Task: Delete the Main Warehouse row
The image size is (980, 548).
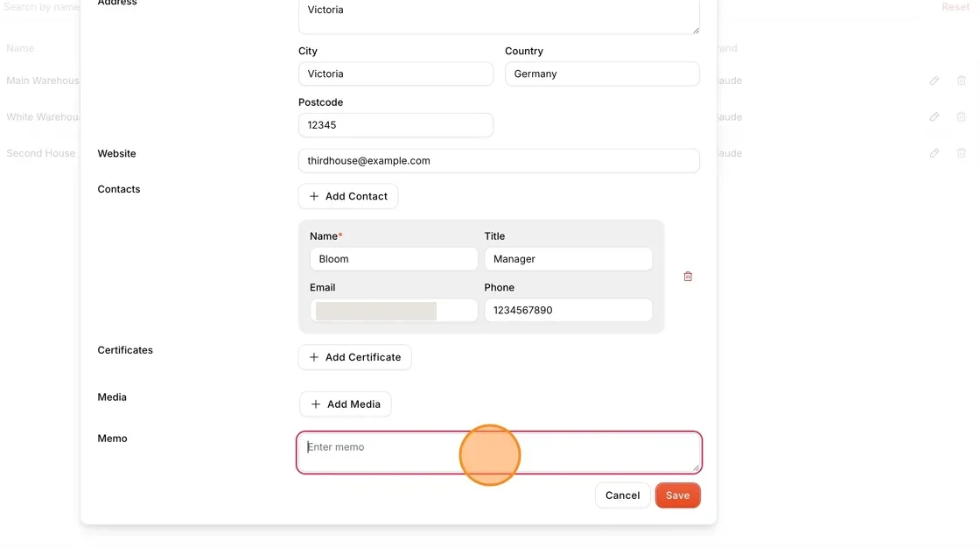Action: (x=962, y=81)
